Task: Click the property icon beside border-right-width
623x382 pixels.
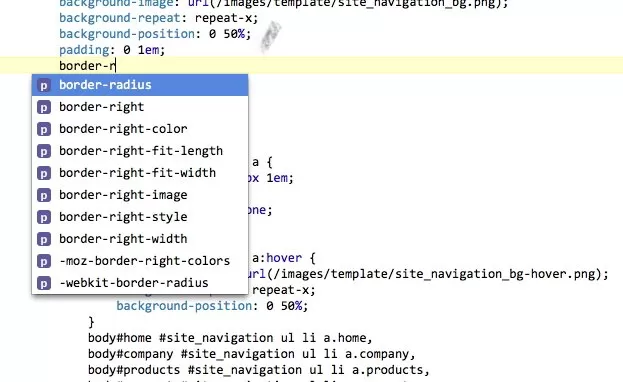Action: [x=44, y=239]
